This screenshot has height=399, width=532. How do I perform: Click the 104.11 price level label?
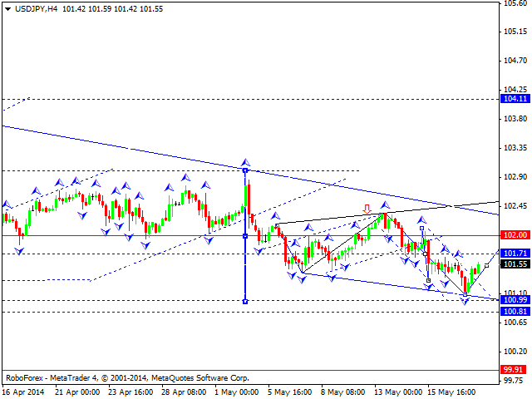(x=515, y=98)
